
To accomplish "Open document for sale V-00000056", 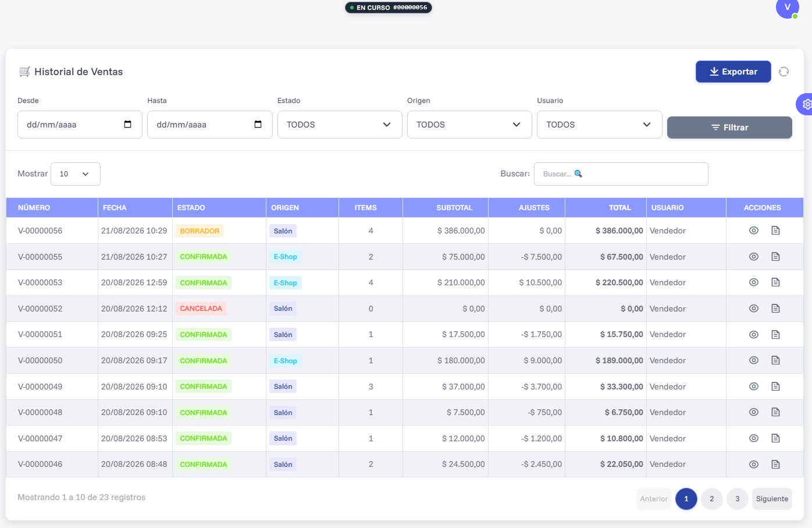I will tap(775, 231).
